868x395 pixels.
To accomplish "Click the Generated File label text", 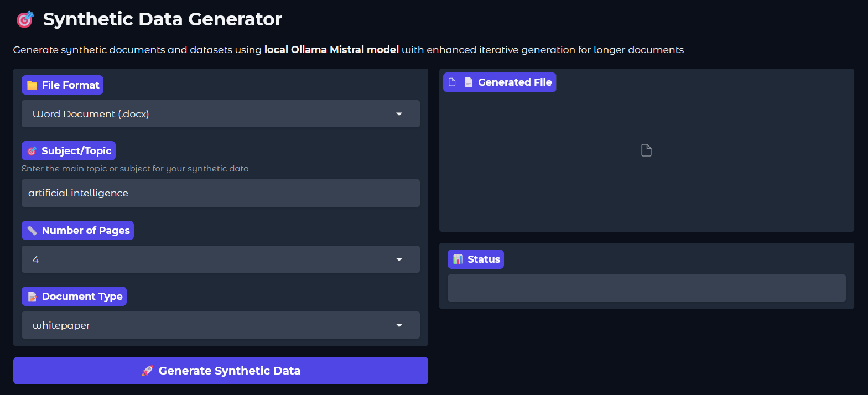I will (515, 82).
